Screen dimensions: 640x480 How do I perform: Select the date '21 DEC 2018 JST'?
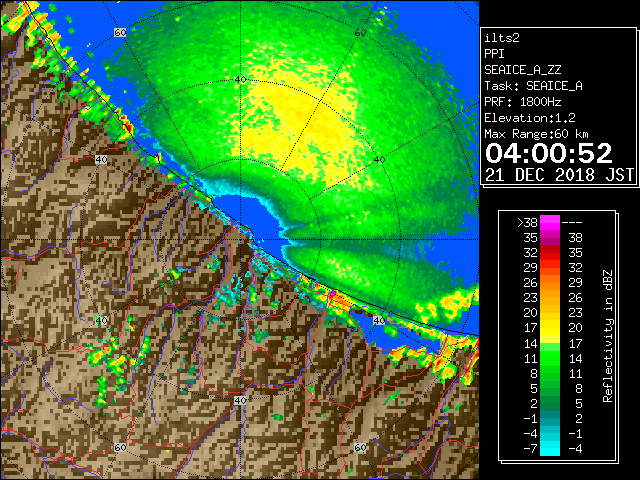[x=559, y=175]
